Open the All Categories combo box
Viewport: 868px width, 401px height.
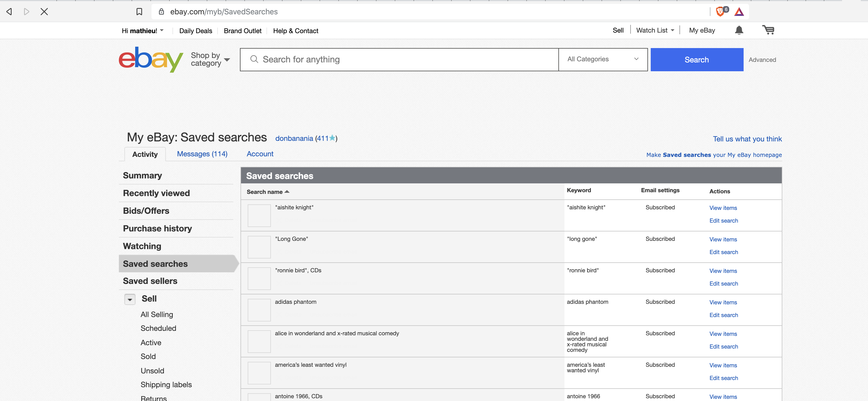click(x=603, y=59)
